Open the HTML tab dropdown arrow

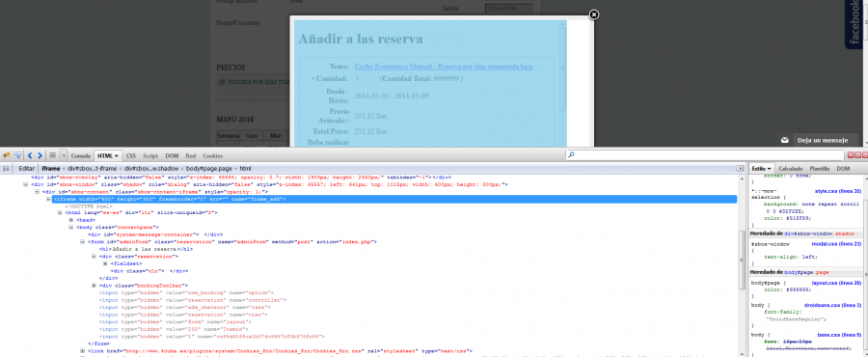(x=118, y=156)
